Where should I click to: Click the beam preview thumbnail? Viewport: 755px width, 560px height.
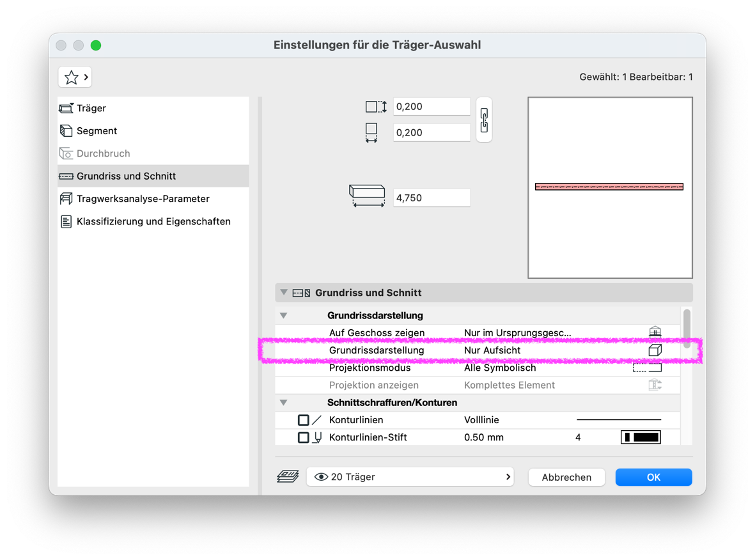(x=610, y=187)
